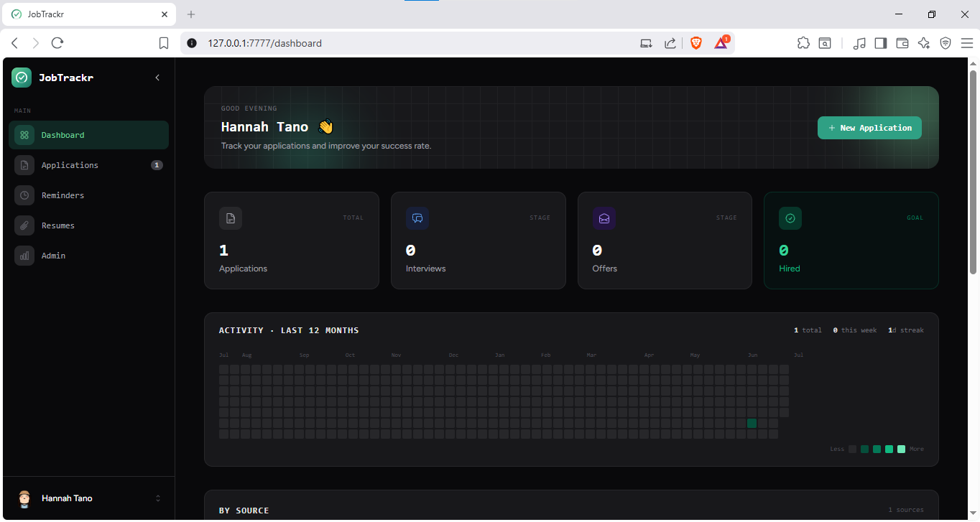Open Leo AI sparkle icon
The height and width of the screenshot is (522, 980).
[924, 43]
